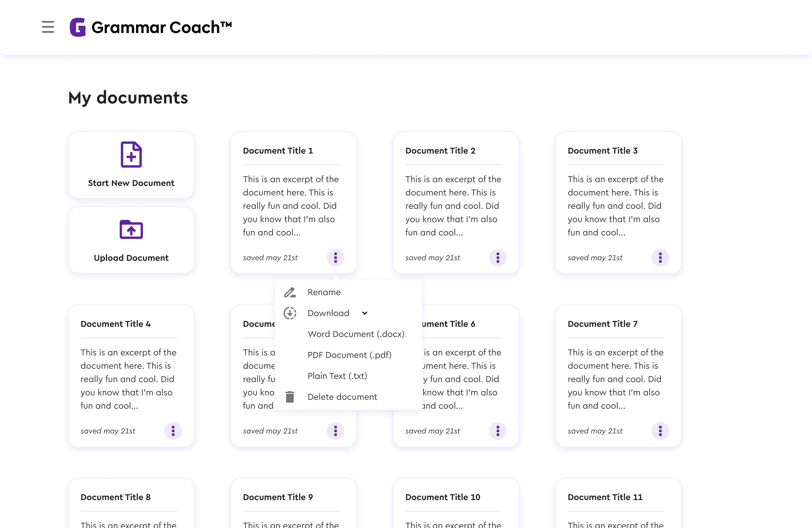Viewport: 812px width, 528px height.
Task: Click the pencil Rename icon
Action: 290,292
